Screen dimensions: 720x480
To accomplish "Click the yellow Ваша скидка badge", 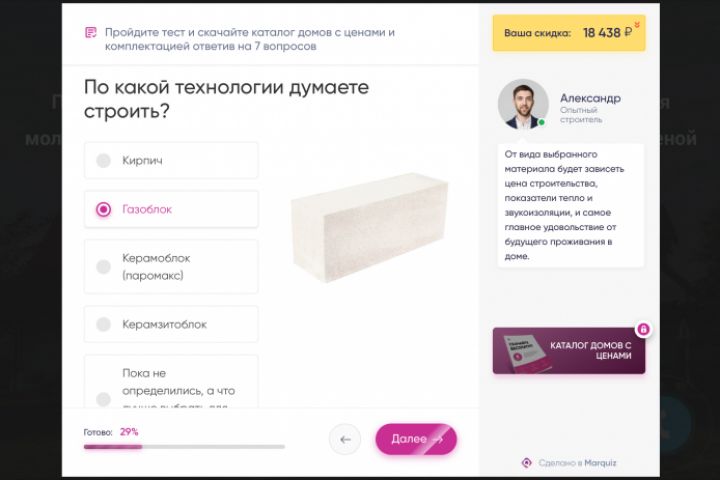I will coord(569,33).
